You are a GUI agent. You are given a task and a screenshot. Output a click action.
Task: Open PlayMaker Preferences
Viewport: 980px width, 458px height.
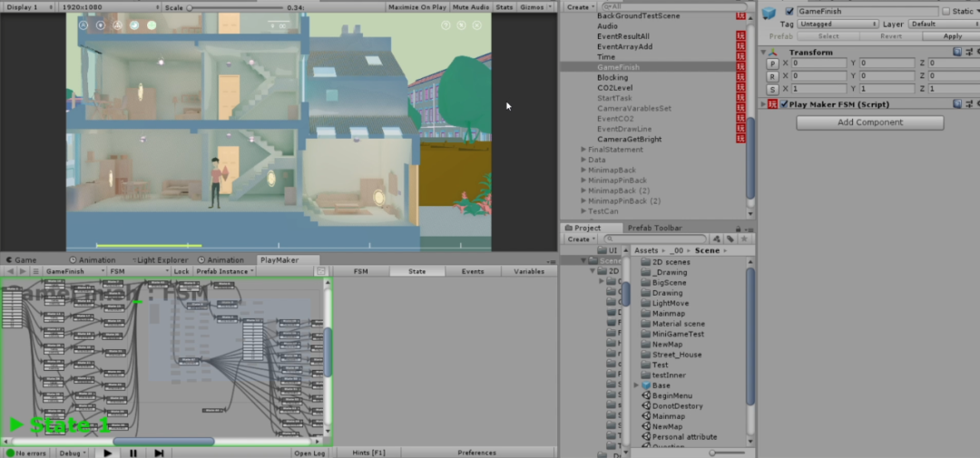(x=477, y=453)
